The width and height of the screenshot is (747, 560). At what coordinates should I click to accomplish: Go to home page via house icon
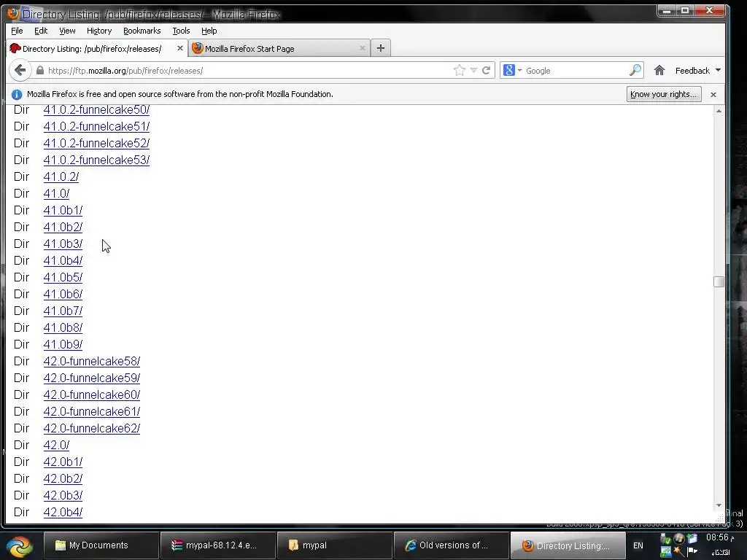(659, 71)
